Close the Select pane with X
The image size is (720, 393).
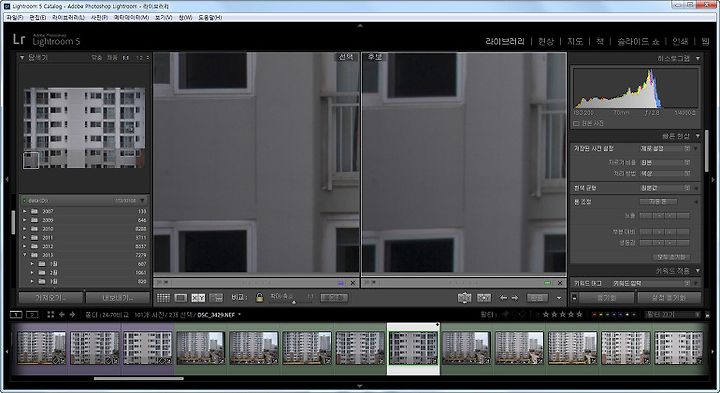(x=353, y=283)
